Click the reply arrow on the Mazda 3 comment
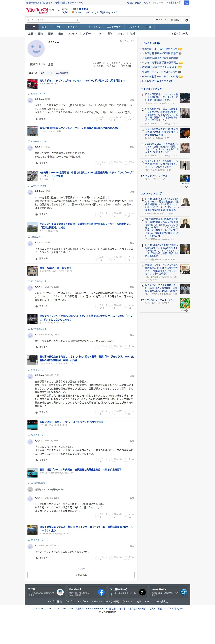This screenshot has height=644, width=215. 37,119
